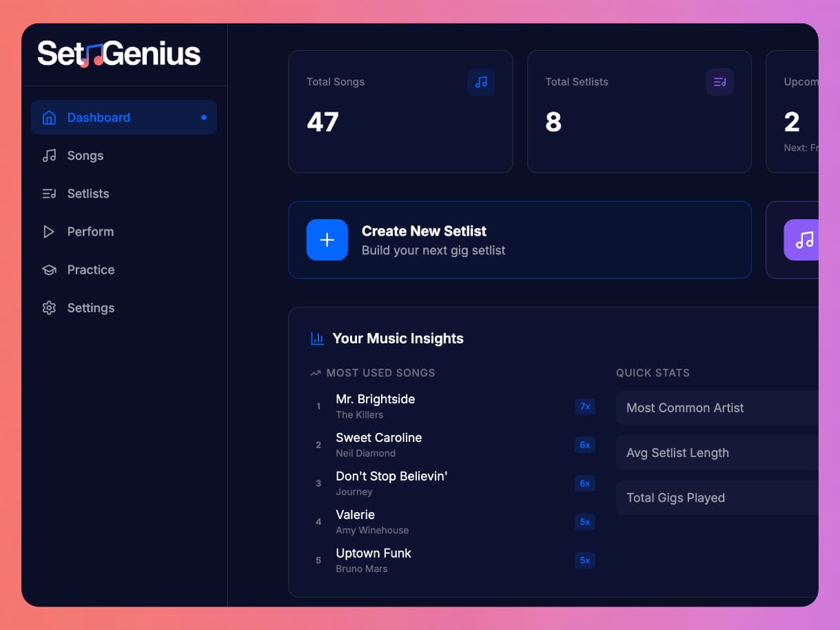This screenshot has width=840, height=630.
Task: Click the Most Common Artist stat row
Action: 717,408
